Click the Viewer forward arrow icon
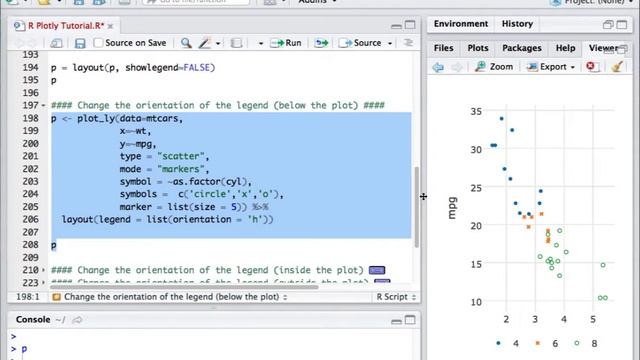 click(457, 67)
